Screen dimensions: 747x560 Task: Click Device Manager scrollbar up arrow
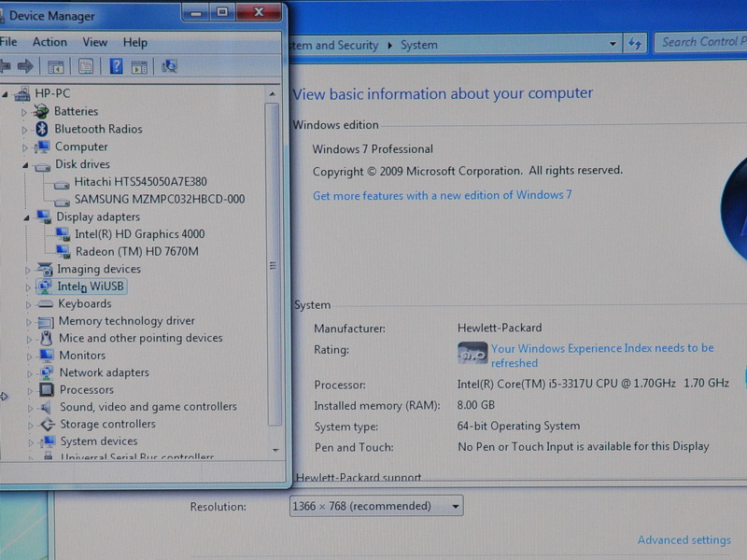(272, 94)
